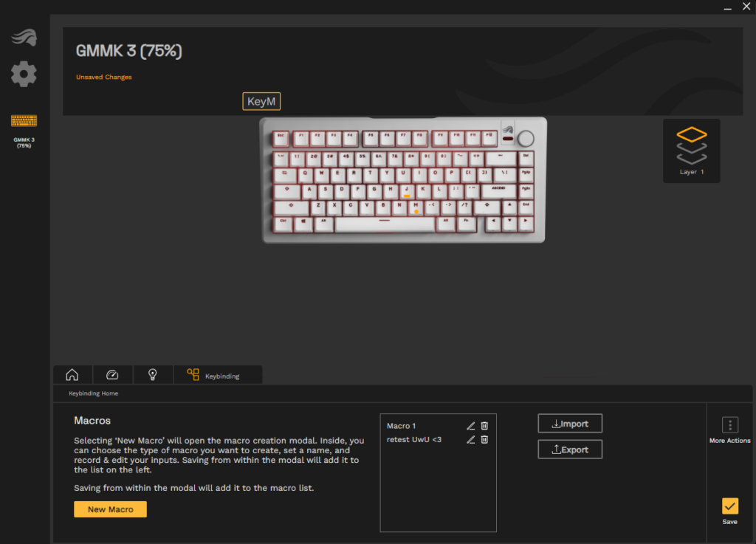Open the settings gear in sidebar
Viewport: 756px width, 544px height.
point(24,75)
